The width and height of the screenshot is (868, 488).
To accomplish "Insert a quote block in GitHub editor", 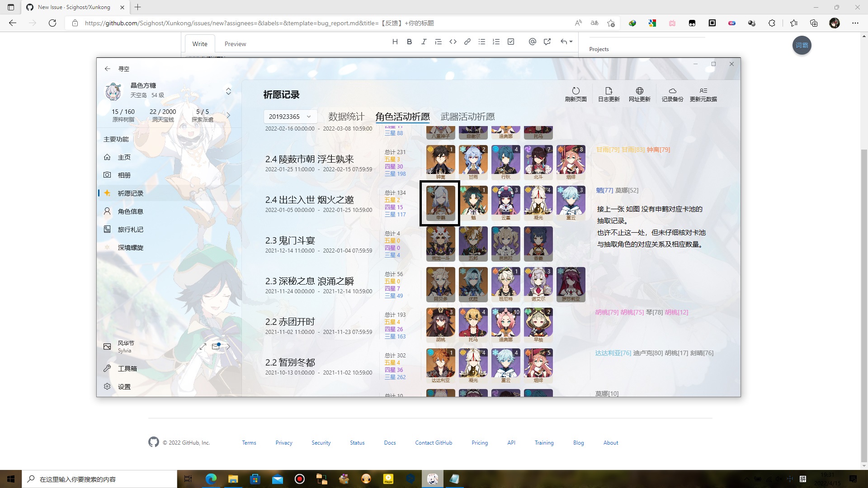I will pos(438,42).
